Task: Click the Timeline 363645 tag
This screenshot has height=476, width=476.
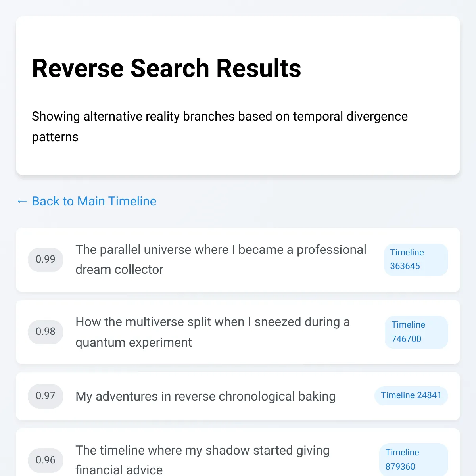Action: [x=416, y=259]
